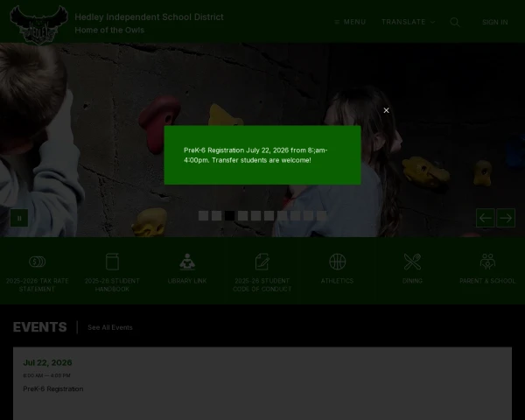This screenshot has width=525, height=420.
Task: Select the tenth slideshow indicator
Action: click(321, 216)
